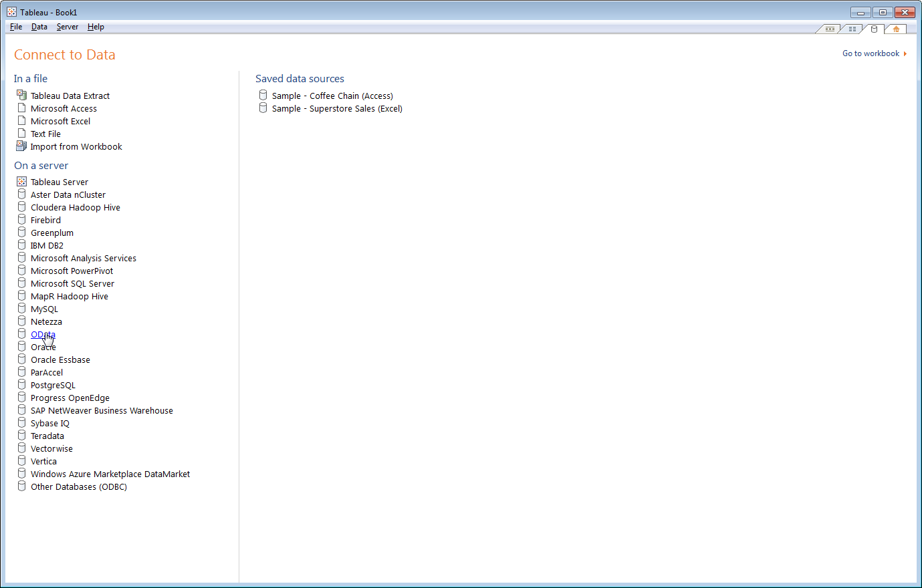Click the thumbnail grid view icon
The width and height of the screenshot is (922, 588).
coord(852,29)
